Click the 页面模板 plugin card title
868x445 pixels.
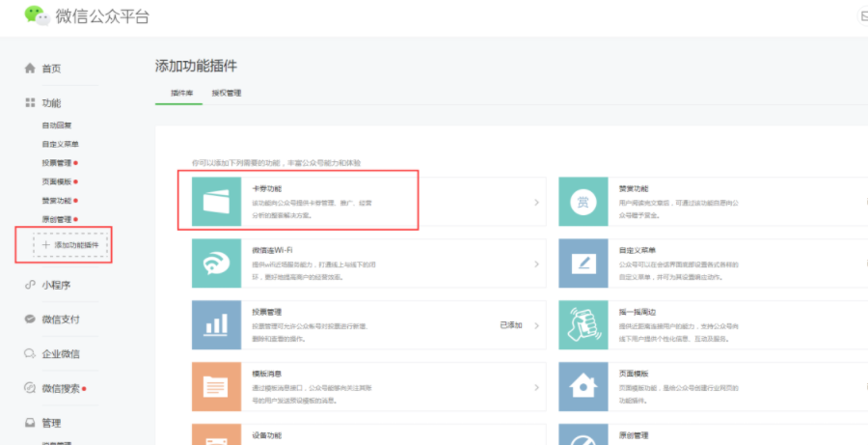pyautogui.click(x=634, y=375)
